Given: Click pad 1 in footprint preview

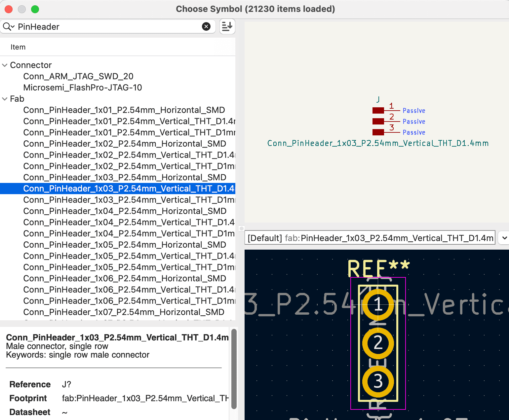Looking at the screenshot, I should (x=378, y=304).
